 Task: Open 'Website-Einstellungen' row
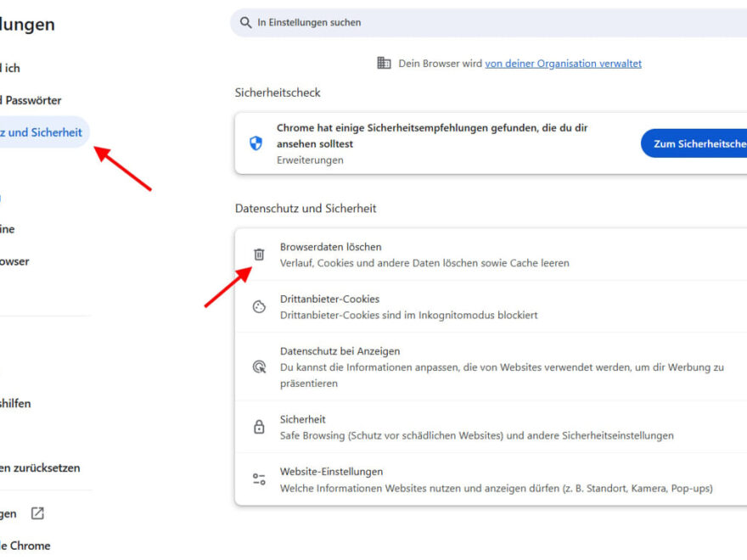coord(491,479)
